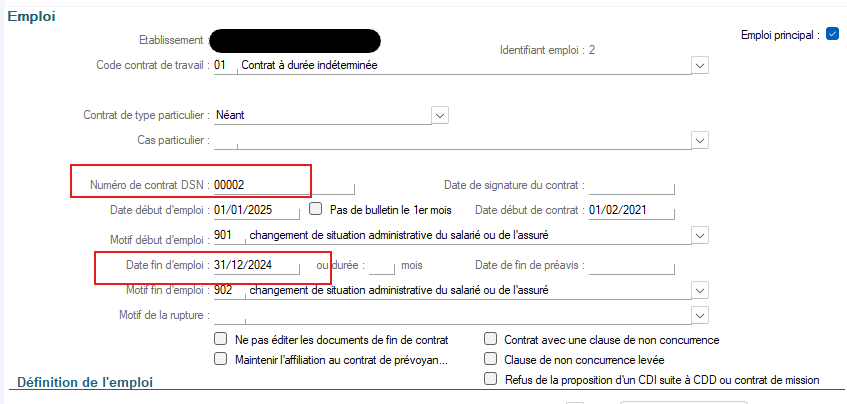This screenshot has height=404, width=847.
Task: Check Ne pas éditer les documents de fin de contrat
Action: pyautogui.click(x=220, y=340)
